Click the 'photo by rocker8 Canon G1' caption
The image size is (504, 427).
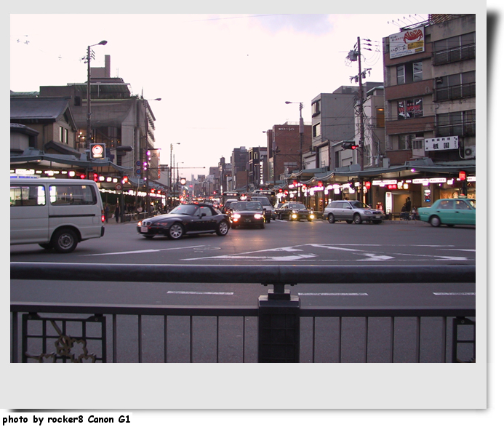pyautogui.click(x=66, y=419)
